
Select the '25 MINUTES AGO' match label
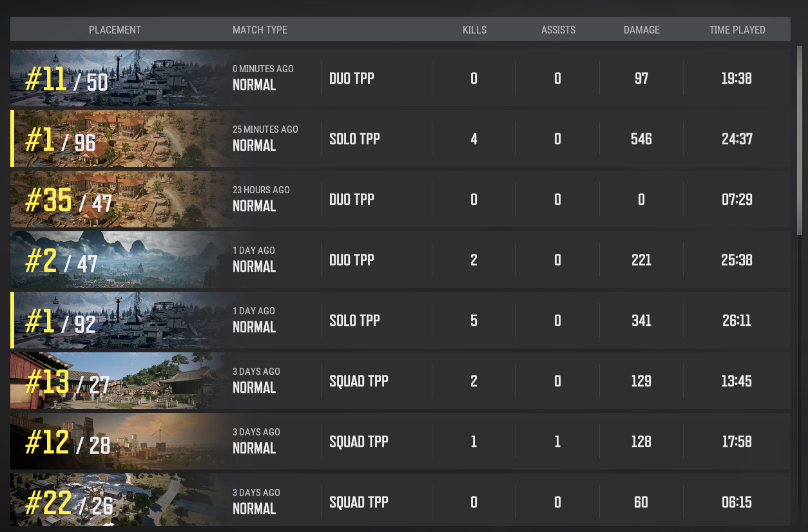tap(265, 129)
